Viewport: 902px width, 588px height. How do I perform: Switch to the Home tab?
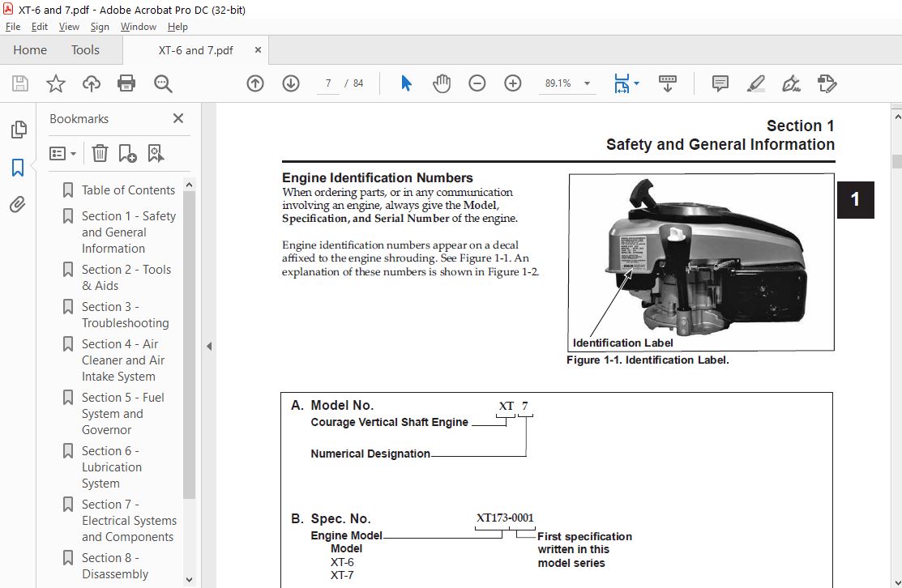pos(30,50)
